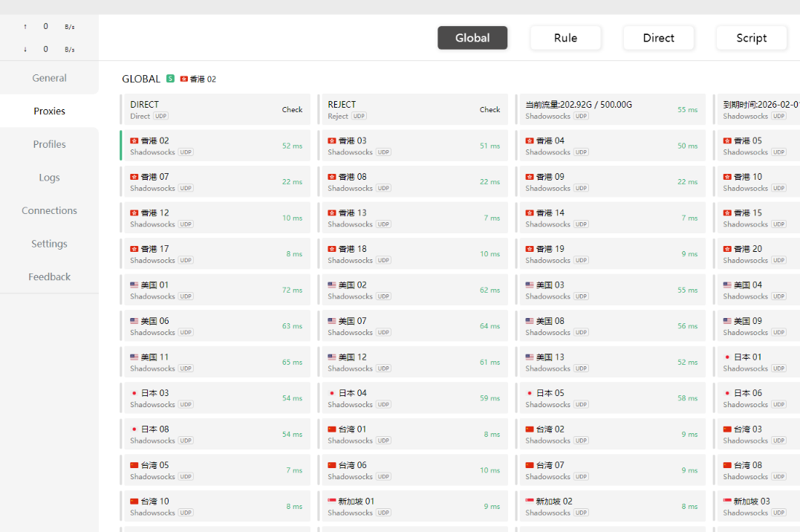Click the US flag on 美国 01
The height and width of the screenshot is (532, 800).
coord(134,285)
